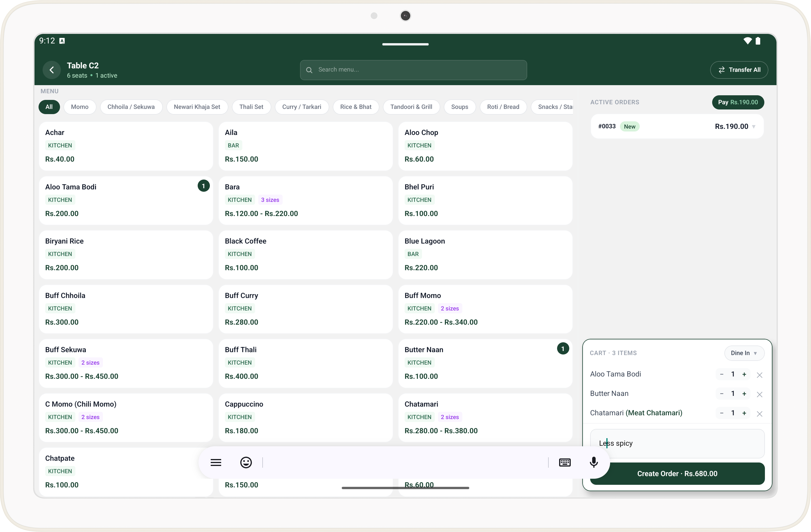The height and width of the screenshot is (532, 811).
Task: Decrease Butter Naan quantity in cart
Action: tap(721, 394)
